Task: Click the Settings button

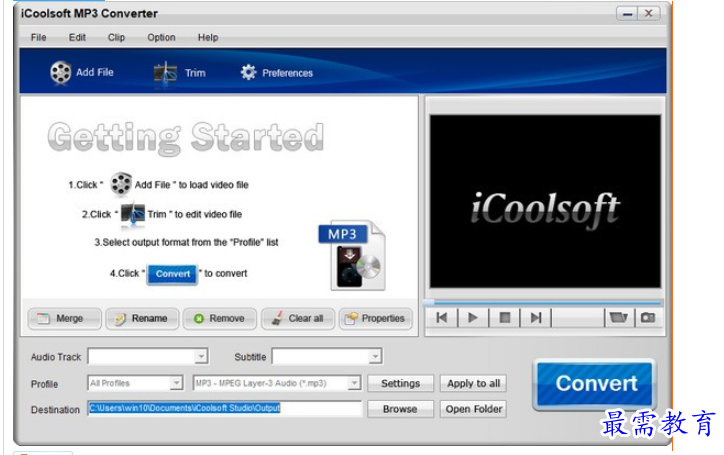Action: (400, 383)
